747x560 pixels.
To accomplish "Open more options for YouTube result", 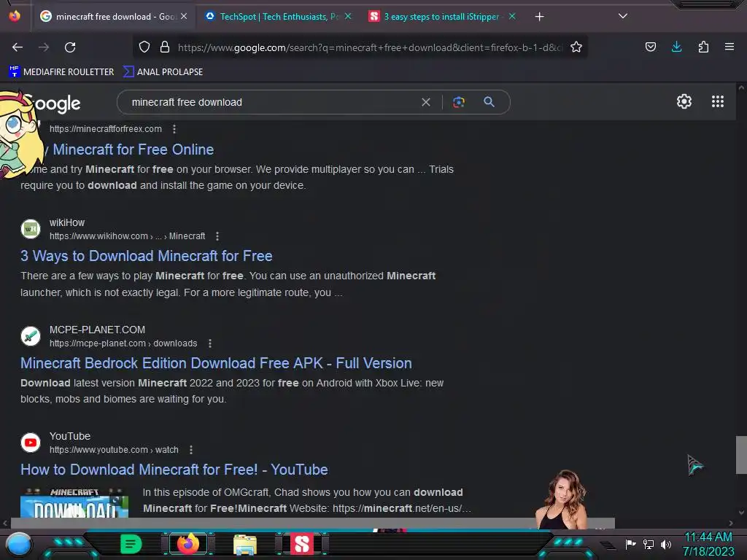I will [x=191, y=450].
